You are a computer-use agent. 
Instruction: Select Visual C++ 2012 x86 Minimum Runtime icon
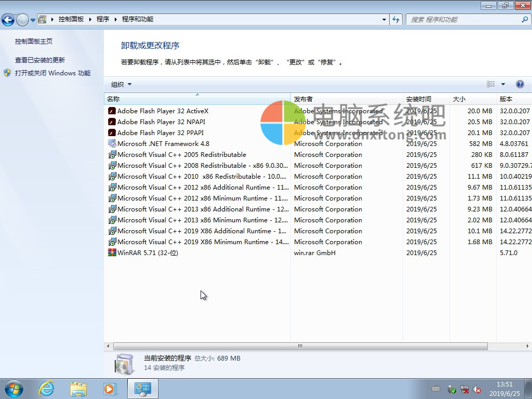point(112,198)
